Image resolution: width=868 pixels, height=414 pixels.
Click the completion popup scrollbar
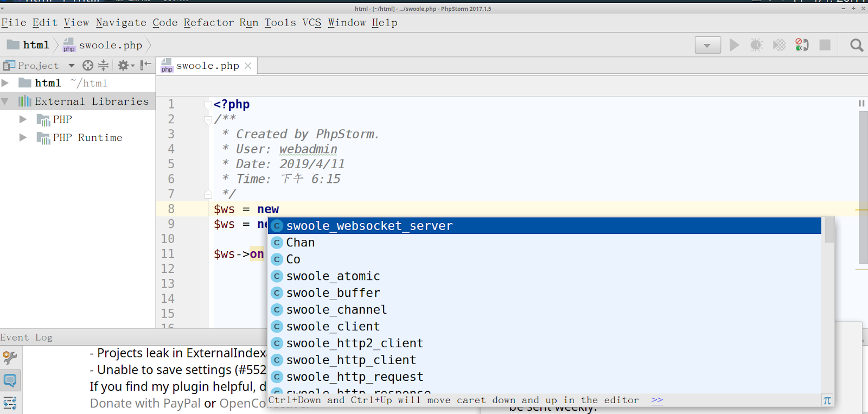(x=829, y=230)
